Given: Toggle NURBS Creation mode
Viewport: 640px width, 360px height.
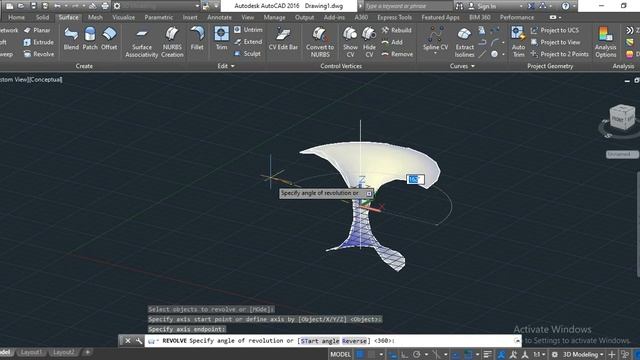Looking at the screenshot, I should (172, 42).
